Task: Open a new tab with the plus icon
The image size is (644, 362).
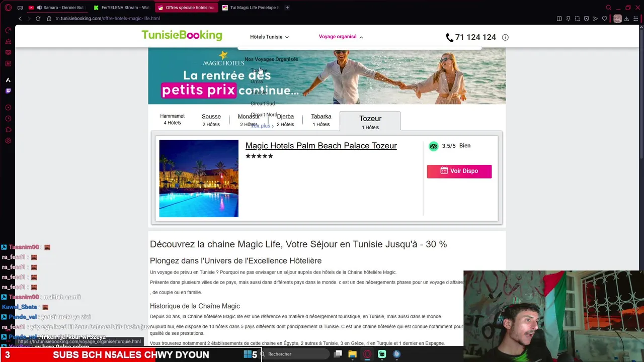Action: (x=287, y=8)
